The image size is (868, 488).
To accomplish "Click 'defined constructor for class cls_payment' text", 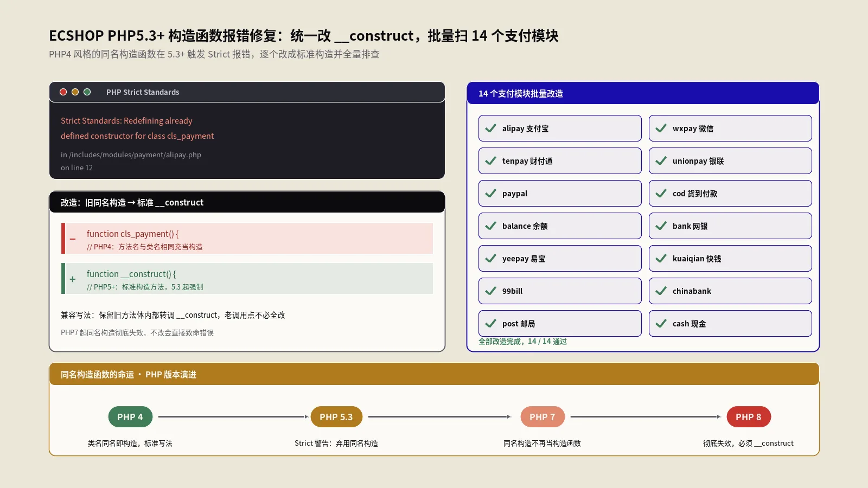I will tap(137, 136).
